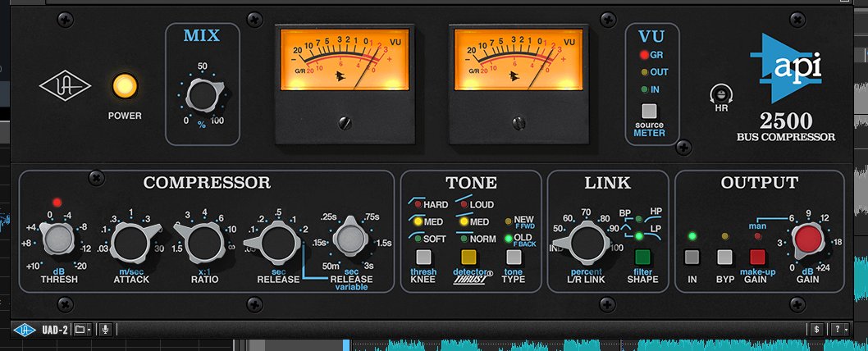Click the MED thrust LED
The width and height of the screenshot is (868, 351).
464,222
